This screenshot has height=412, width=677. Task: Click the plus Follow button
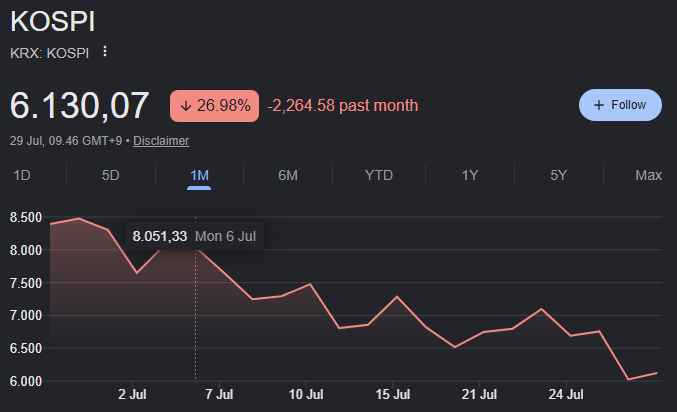pos(620,105)
